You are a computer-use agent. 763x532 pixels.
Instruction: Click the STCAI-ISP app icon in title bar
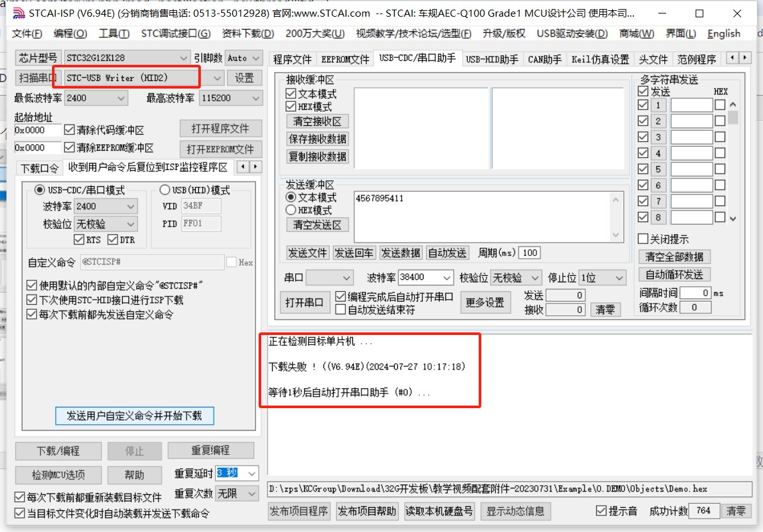point(19,13)
